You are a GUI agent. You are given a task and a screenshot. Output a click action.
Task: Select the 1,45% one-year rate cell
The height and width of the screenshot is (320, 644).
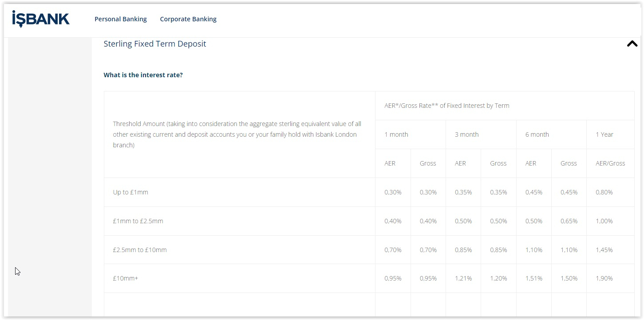tap(604, 250)
